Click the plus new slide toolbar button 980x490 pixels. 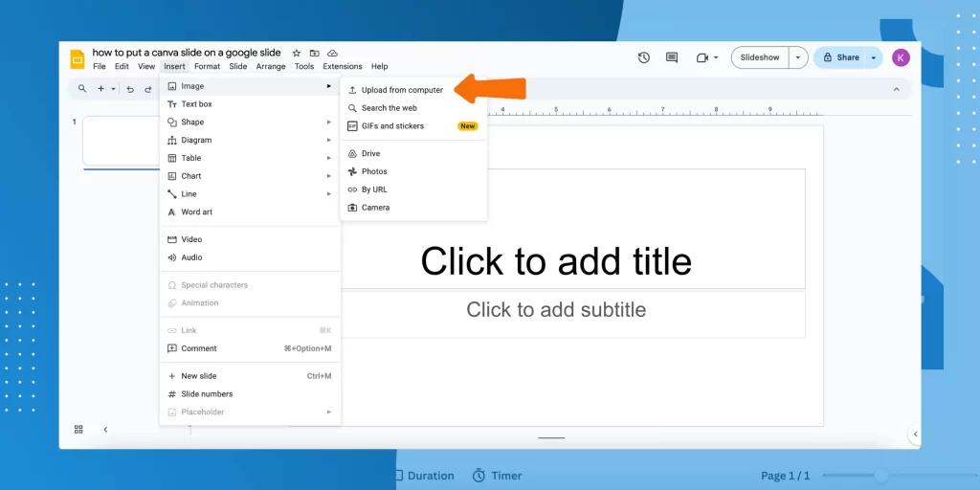100,89
